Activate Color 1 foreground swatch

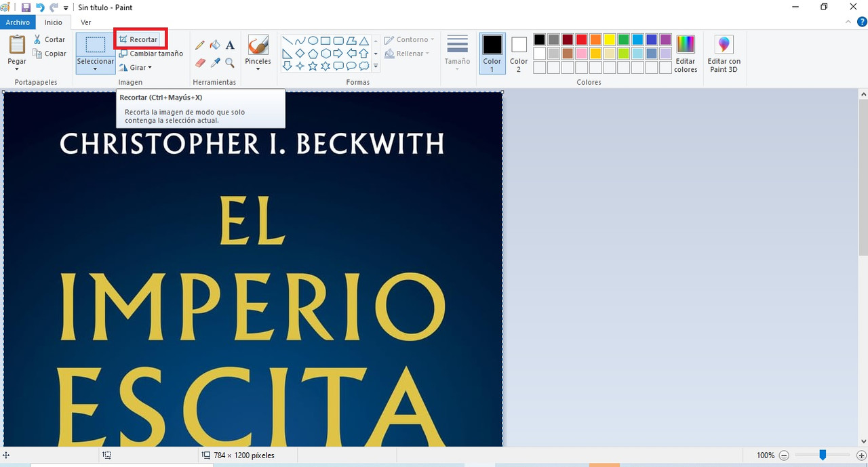pyautogui.click(x=492, y=54)
